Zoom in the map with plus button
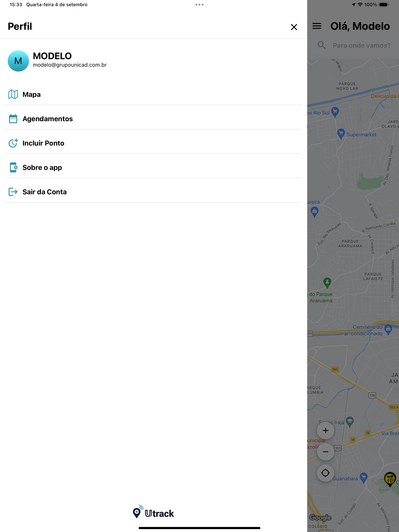 (325, 431)
